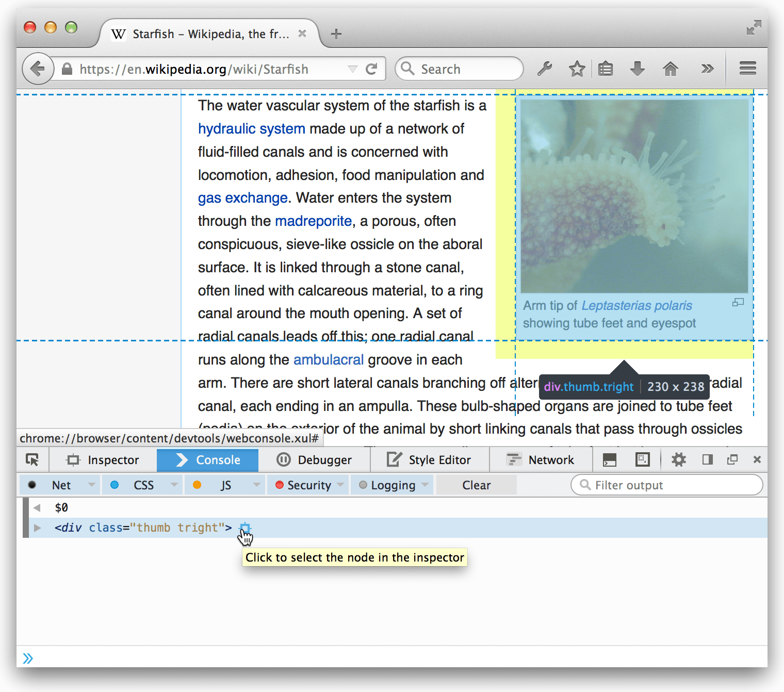This screenshot has height=692, width=784.
Task: Bookmark this page with the star icon
Action: coord(577,69)
